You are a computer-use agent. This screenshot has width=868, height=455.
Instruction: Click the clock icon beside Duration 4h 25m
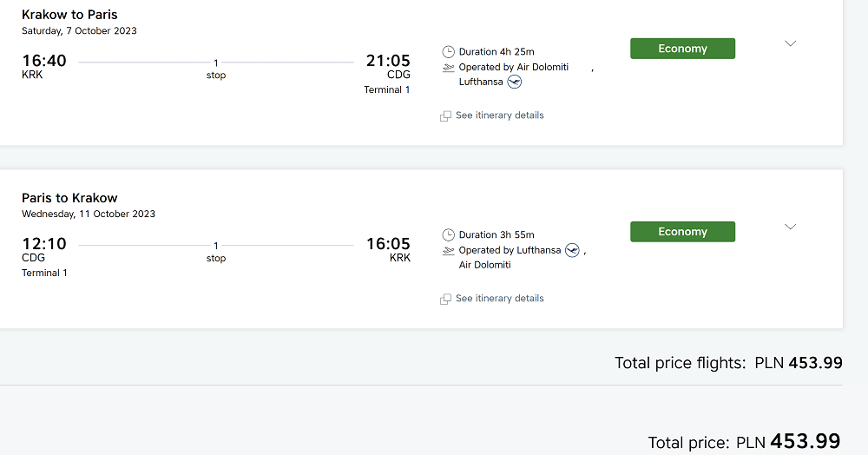point(448,52)
